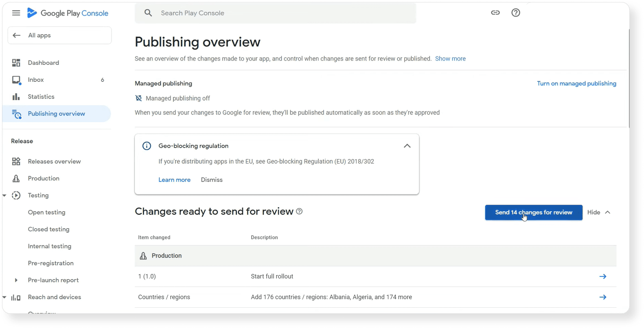Click the 1 (1.0) release row
Viewport: 644px width, 328px height.
click(x=375, y=276)
